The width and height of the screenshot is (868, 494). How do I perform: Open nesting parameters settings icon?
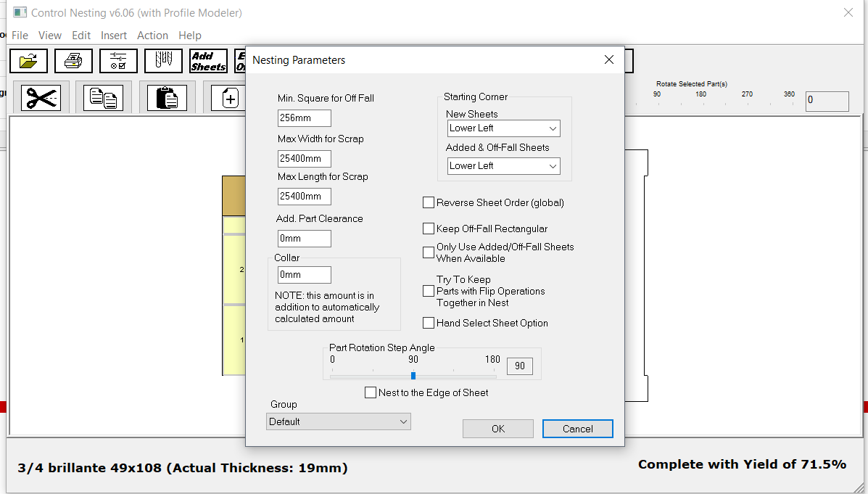pyautogui.click(x=118, y=60)
